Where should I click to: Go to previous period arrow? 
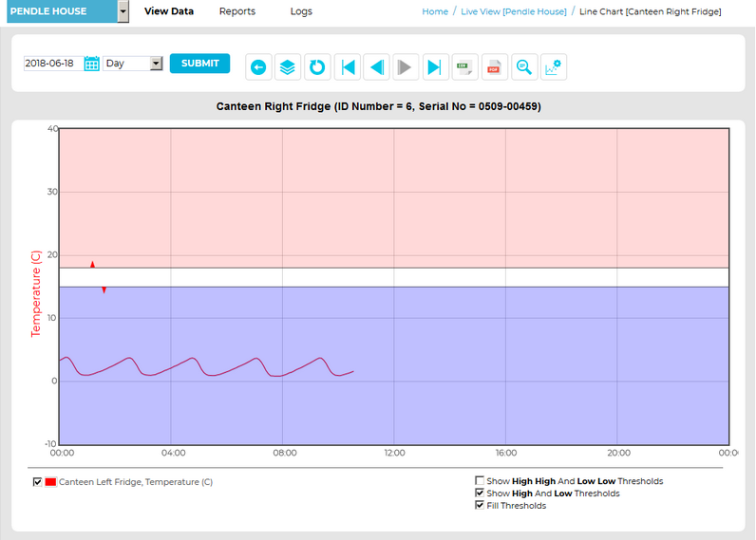point(376,67)
